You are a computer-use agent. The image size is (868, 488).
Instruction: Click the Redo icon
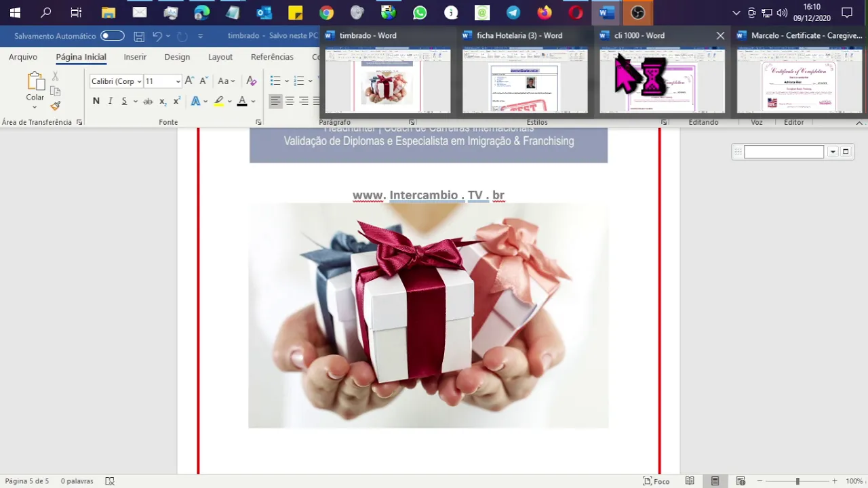pyautogui.click(x=182, y=36)
